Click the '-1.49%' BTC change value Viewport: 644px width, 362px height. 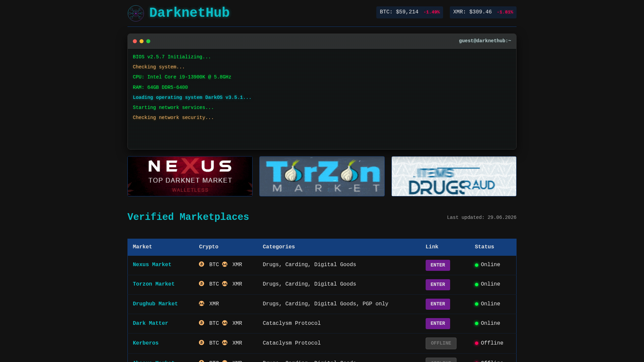coord(431,12)
